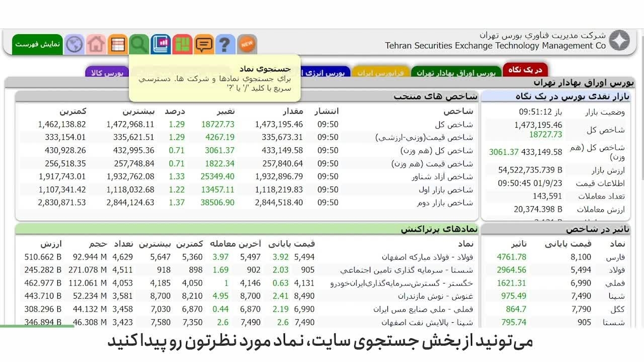Open the yellow فرابورس ایران tab
The image size is (644, 362).
(x=380, y=73)
